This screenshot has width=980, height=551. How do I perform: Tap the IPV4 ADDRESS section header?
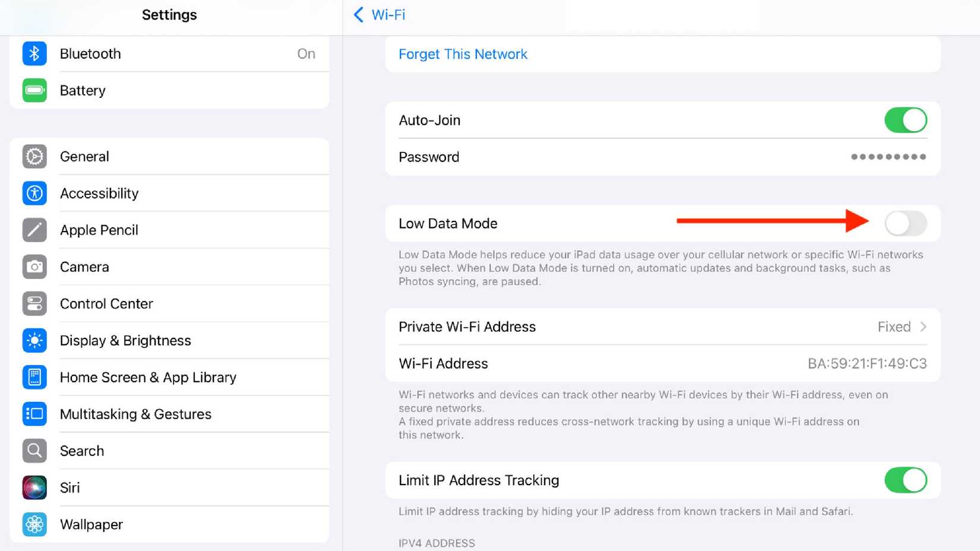(437, 543)
